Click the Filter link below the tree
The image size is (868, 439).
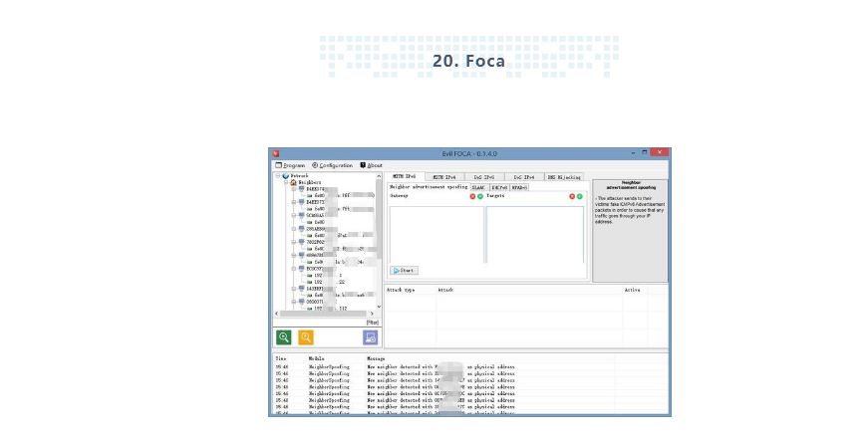pyautogui.click(x=372, y=322)
